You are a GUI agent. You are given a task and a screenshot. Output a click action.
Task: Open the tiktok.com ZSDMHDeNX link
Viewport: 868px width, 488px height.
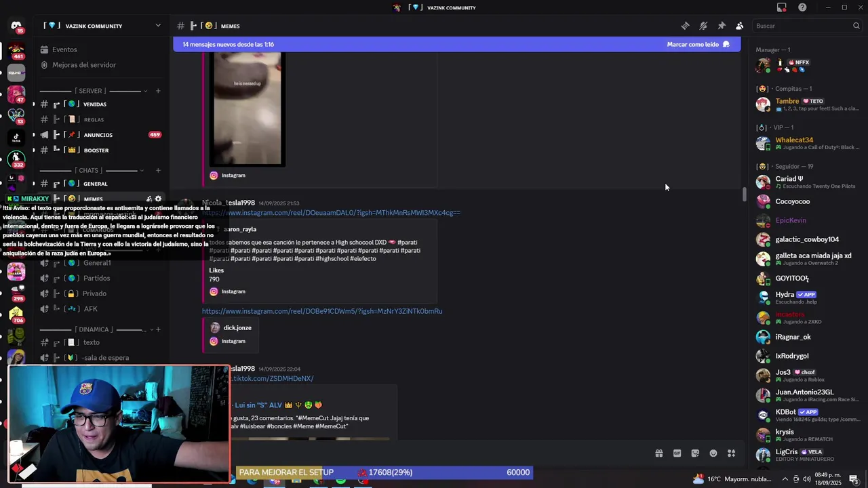pos(273,379)
